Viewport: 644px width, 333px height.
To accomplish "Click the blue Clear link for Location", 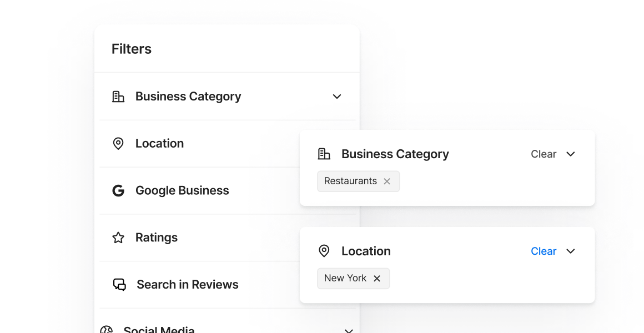I will click(544, 251).
